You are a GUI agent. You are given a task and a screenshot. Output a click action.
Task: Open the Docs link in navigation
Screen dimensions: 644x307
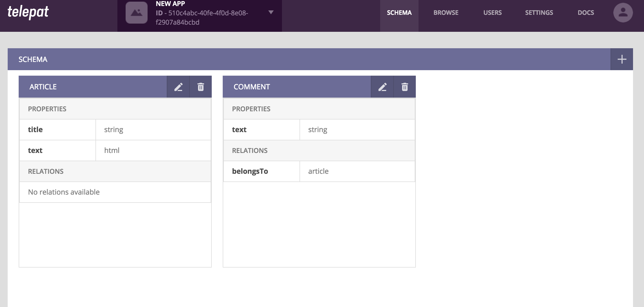tap(586, 13)
